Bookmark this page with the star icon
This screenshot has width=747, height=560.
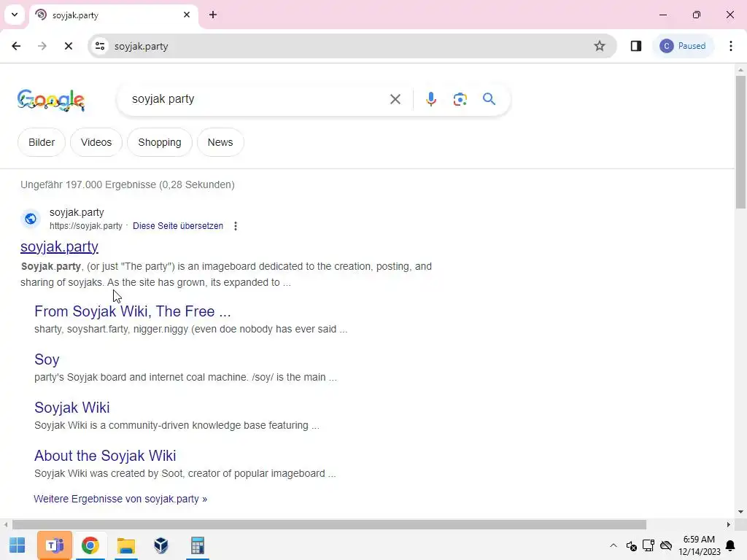coord(600,46)
